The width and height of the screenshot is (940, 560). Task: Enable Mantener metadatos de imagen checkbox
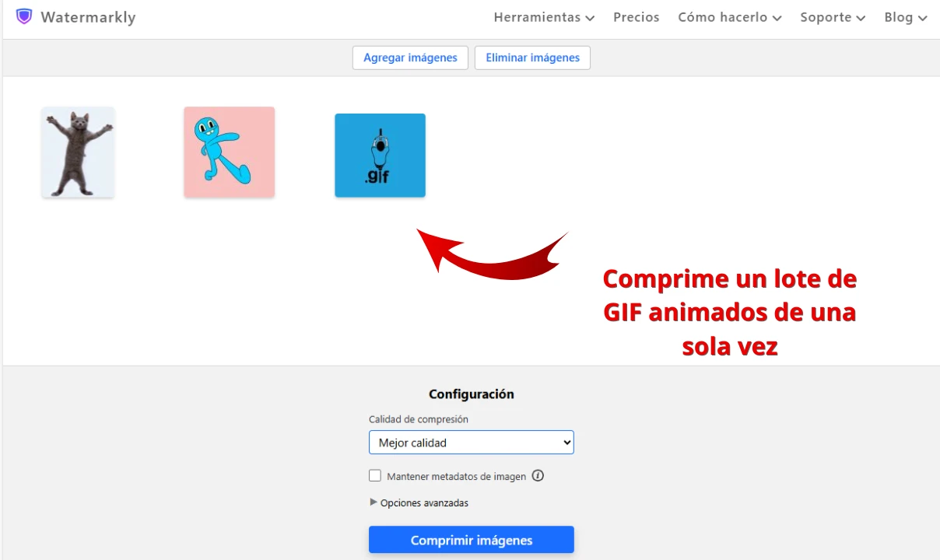click(375, 476)
